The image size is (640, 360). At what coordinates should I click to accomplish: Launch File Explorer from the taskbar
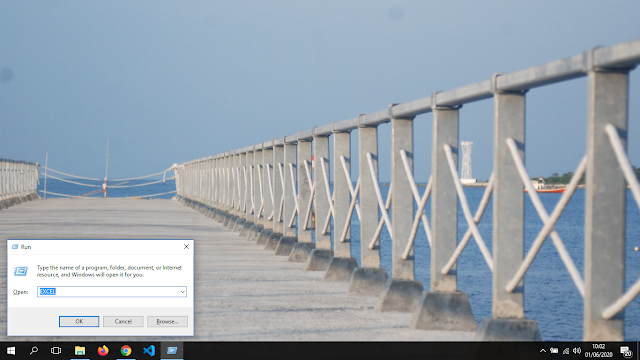tap(80, 351)
